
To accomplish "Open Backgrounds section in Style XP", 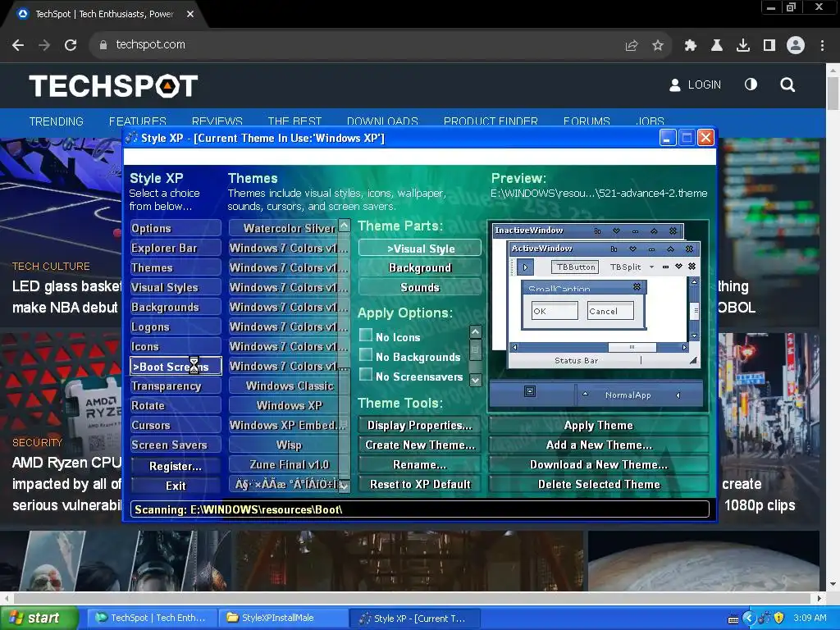I will click(176, 308).
